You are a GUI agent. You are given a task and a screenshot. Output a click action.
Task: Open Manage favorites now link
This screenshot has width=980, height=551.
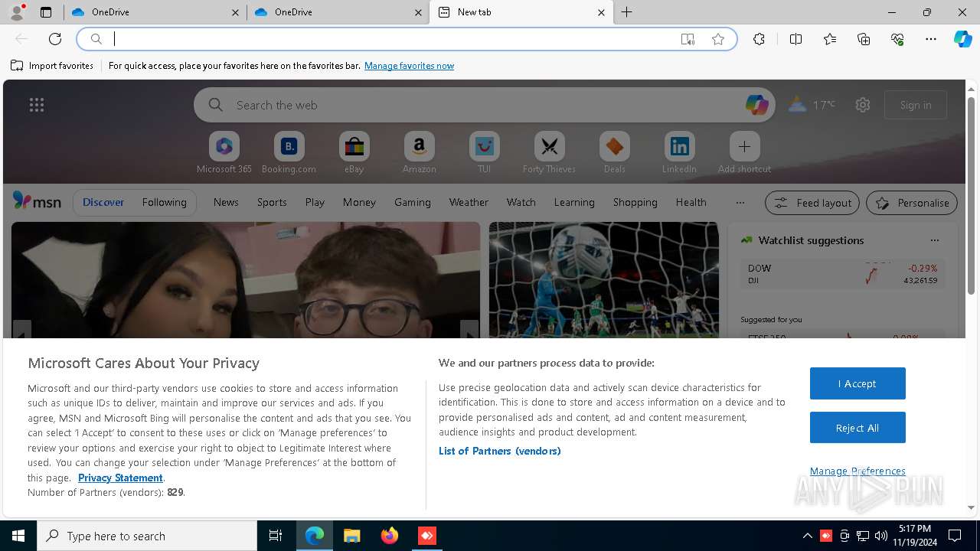click(409, 66)
